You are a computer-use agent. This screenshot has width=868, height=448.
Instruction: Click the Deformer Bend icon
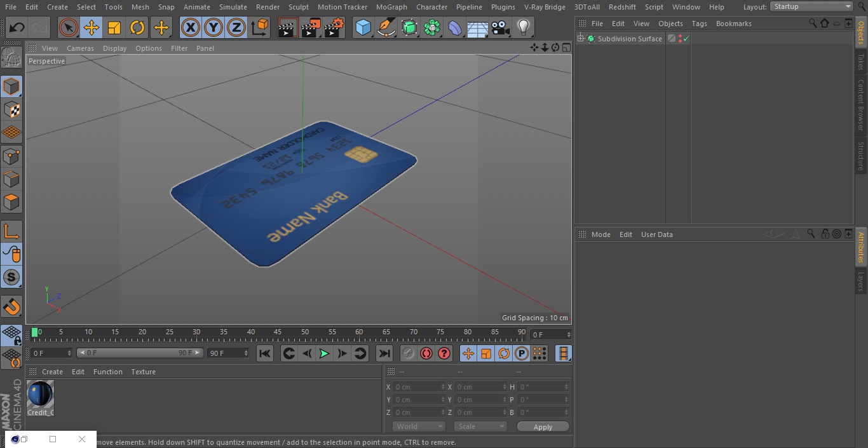(455, 27)
